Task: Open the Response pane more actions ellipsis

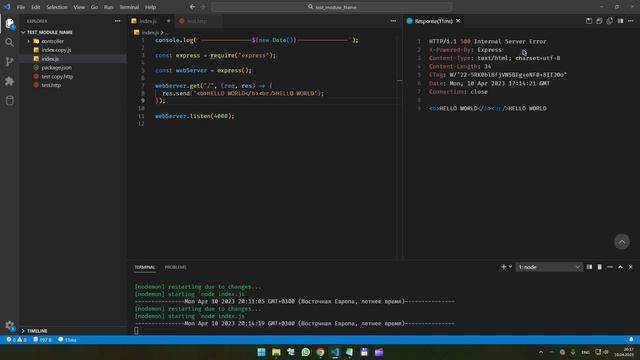Action: point(631,21)
